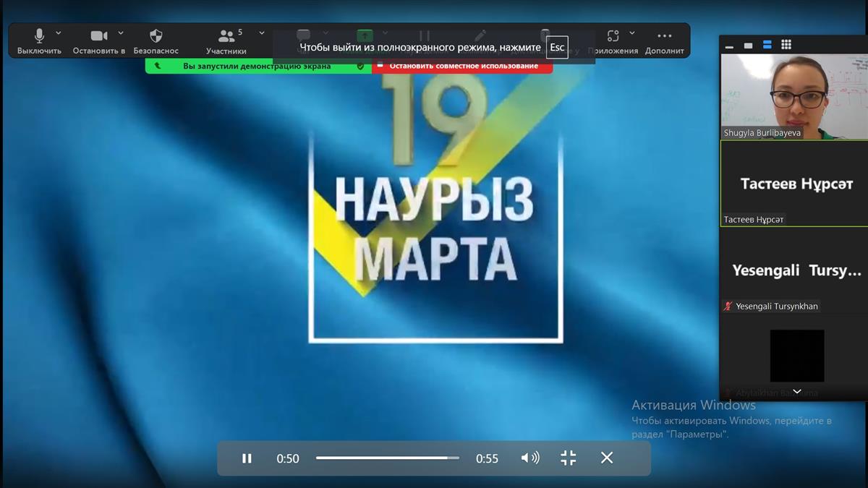Switch participant panel to grid view
Image resolution: width=868 pixels, height=488 pixels.
[x=786, y=45]
